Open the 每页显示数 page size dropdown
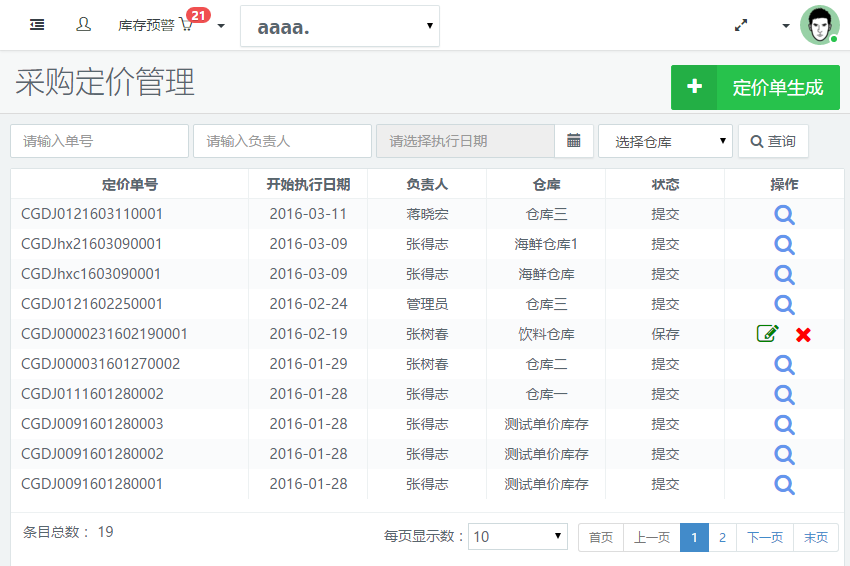 518,537
